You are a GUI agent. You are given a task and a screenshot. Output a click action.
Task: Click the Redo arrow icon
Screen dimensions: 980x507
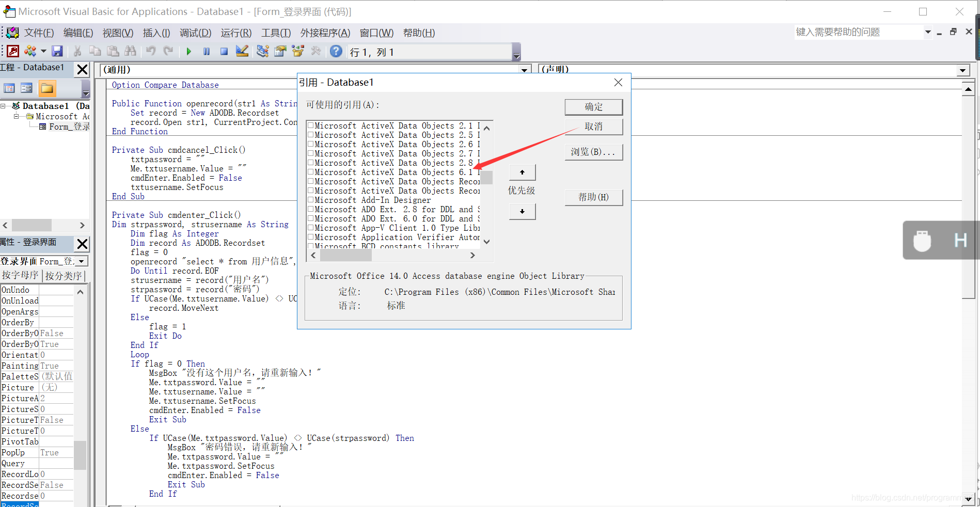coord(168,51)
